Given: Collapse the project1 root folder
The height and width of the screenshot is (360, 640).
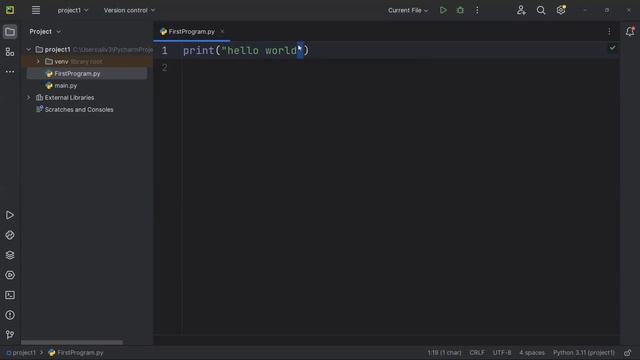Looking at the screenshot, I should point(29,49).
